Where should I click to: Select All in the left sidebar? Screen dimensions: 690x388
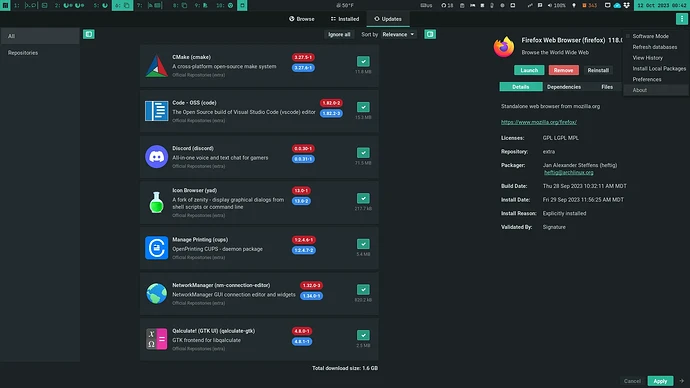click(x=40, y=36)
